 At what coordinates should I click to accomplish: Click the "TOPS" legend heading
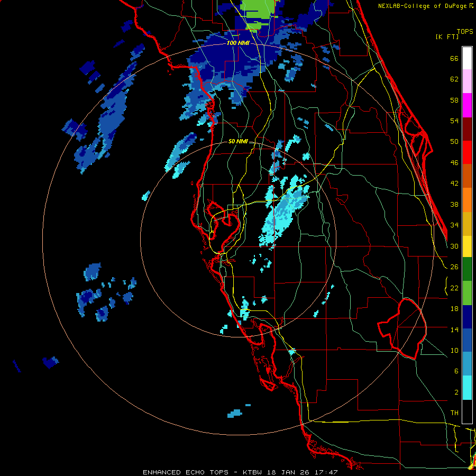465,31
